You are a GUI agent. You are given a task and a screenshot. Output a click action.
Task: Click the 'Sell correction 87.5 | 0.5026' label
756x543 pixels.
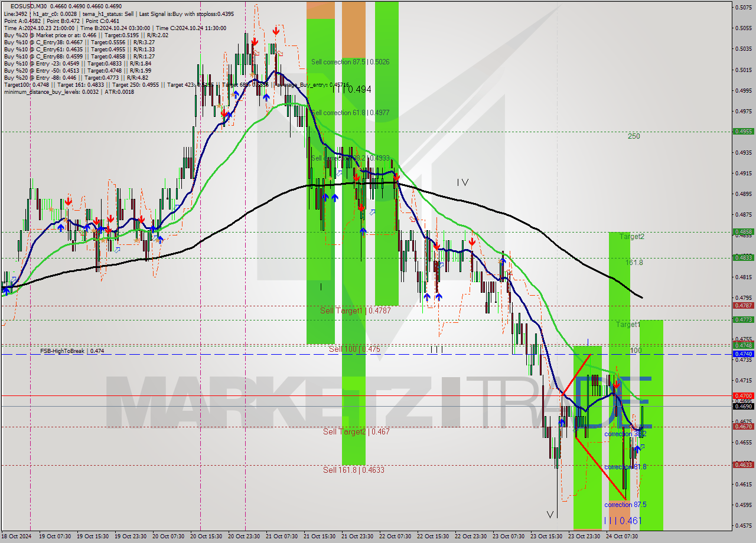350,61
